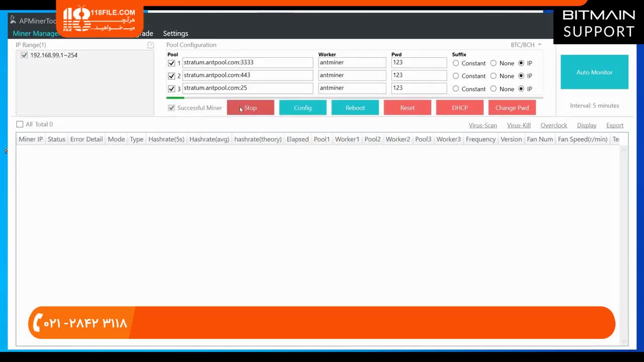Image resolution: width=644 pixels, height=362 pixels.
Task: Sort by the Fan Speed(r/min) column header
Action: click(583, 139)
